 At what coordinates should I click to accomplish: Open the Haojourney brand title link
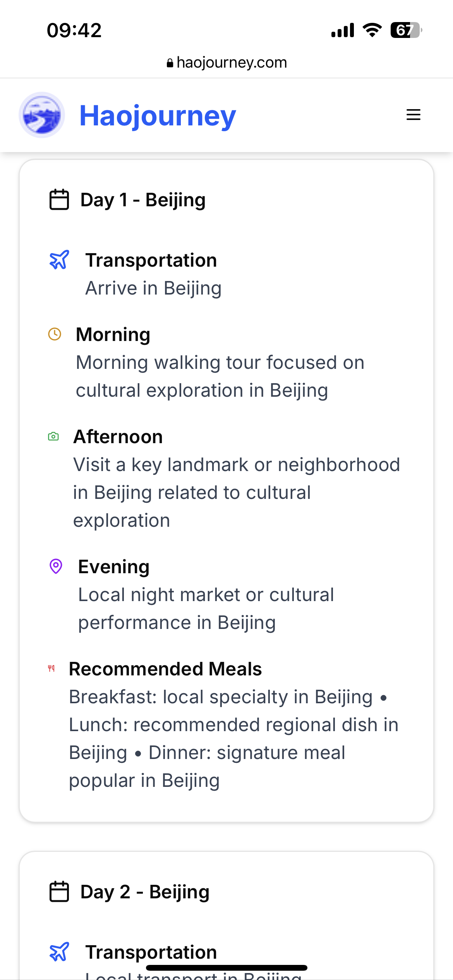click(x=158, y=116)
